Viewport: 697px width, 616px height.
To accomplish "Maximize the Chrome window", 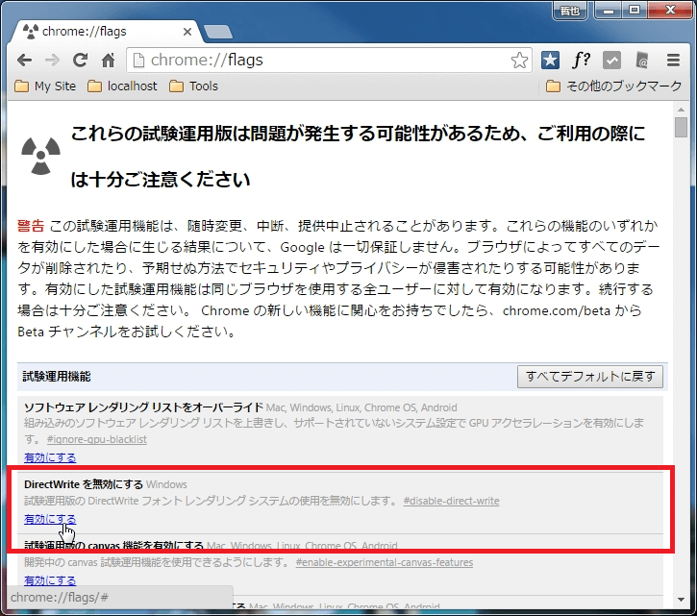I will 635,11.
